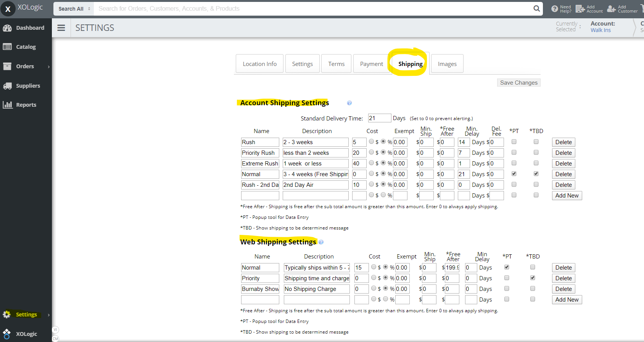Click the search magnifier icon

click(536, 8)
